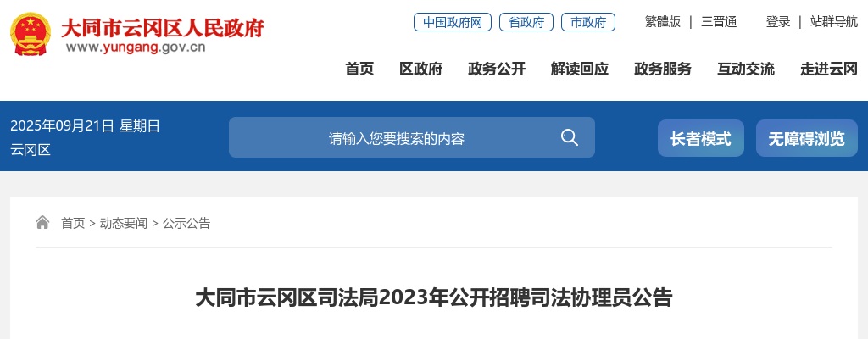Click the home icon in breadcrumb
The height and width of the screenshot is (339, 868).
pos(42,223)
